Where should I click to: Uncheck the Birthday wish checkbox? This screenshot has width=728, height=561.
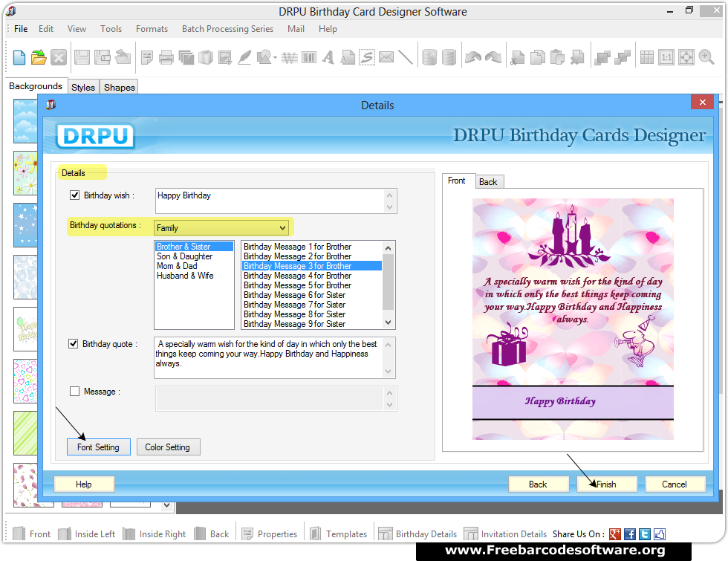pos(74,195)
